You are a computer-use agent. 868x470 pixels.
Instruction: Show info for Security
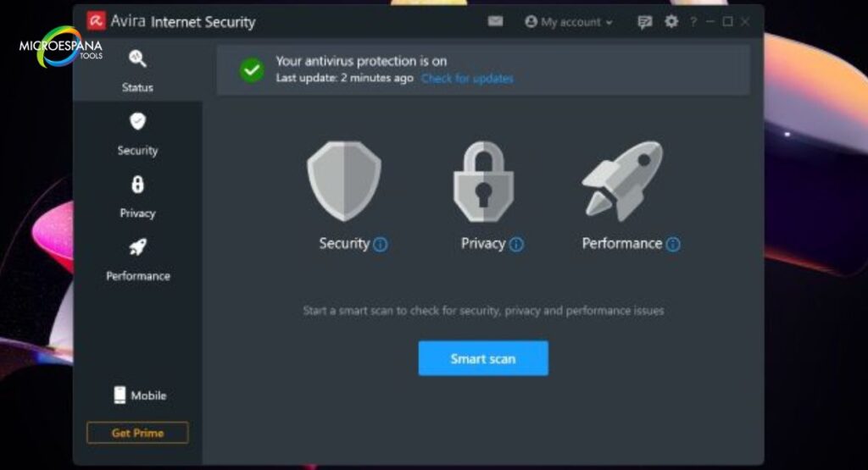coord(381,245)
